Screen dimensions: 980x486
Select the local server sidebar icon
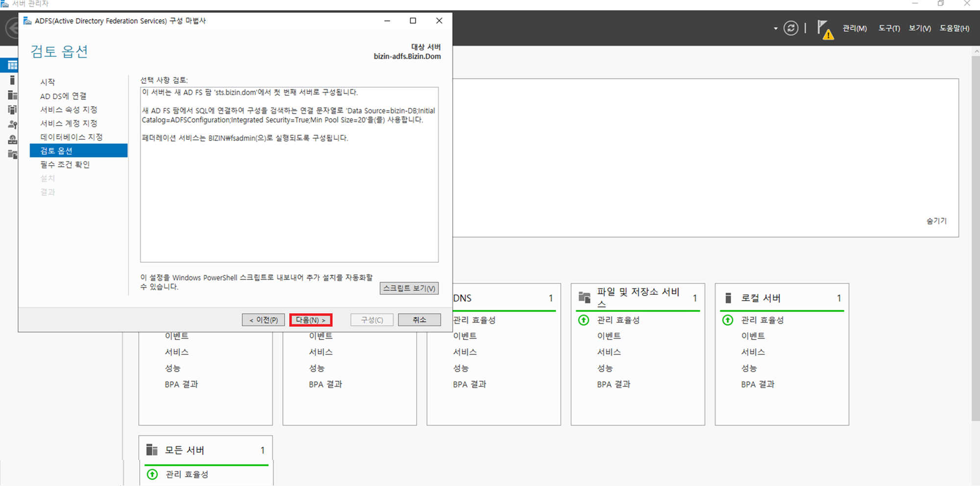12,80
